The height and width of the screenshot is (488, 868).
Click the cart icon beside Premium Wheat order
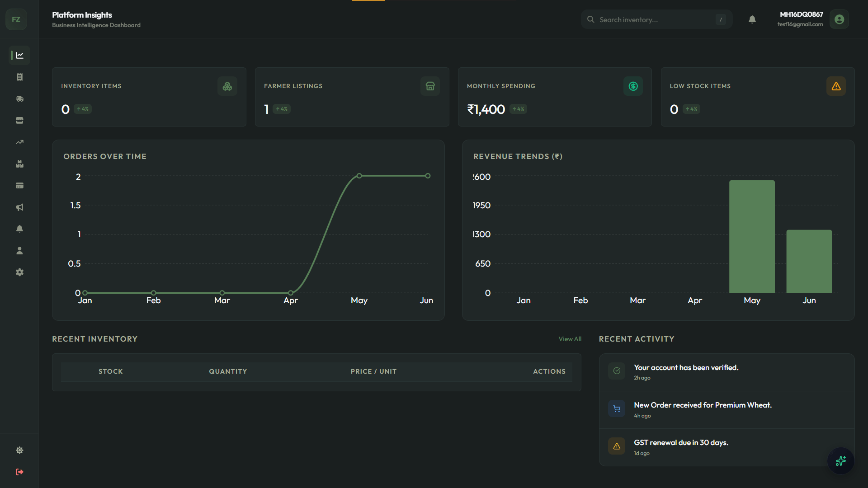pos(617,409)
